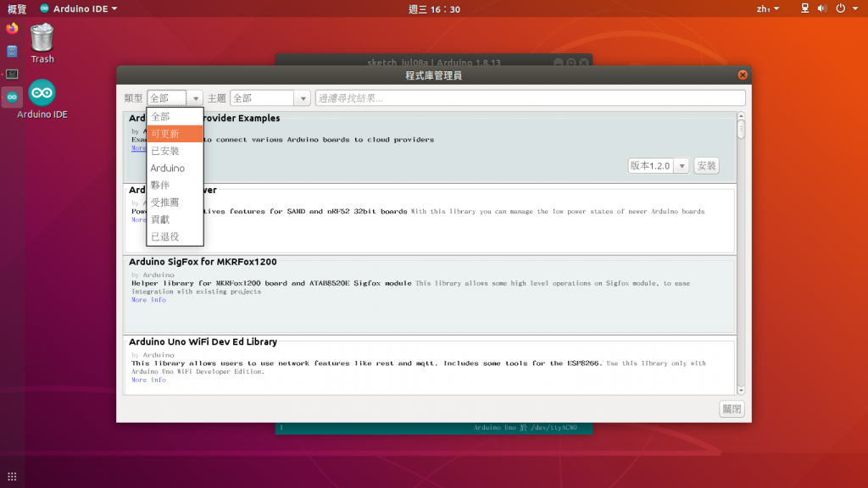Choose 貢獻 in the type list

point(175,219)
